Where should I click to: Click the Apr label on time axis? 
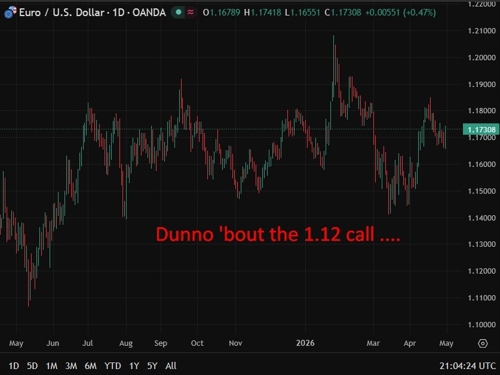pos(410,343)
